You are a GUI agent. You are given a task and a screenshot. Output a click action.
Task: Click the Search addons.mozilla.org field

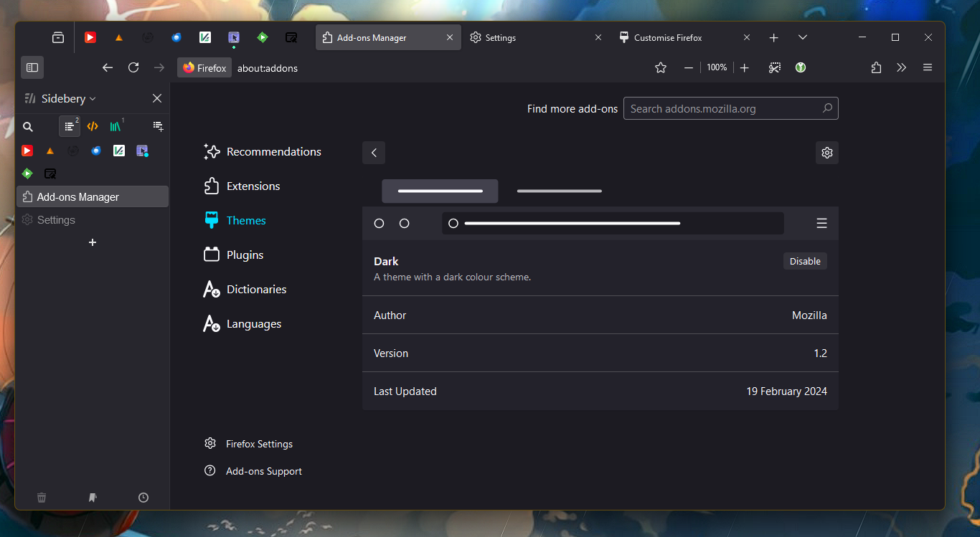(731, 108)
